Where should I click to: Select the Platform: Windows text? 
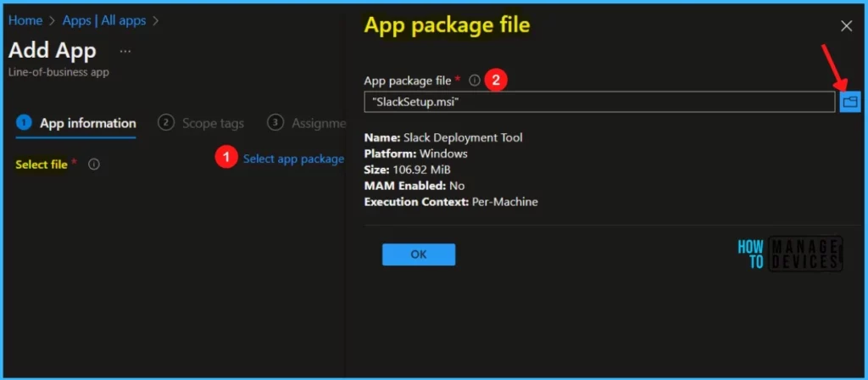415,154
